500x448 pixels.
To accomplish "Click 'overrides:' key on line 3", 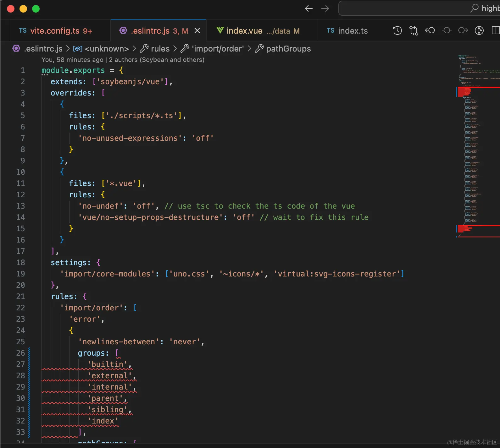I will click(x=73, y=93).
